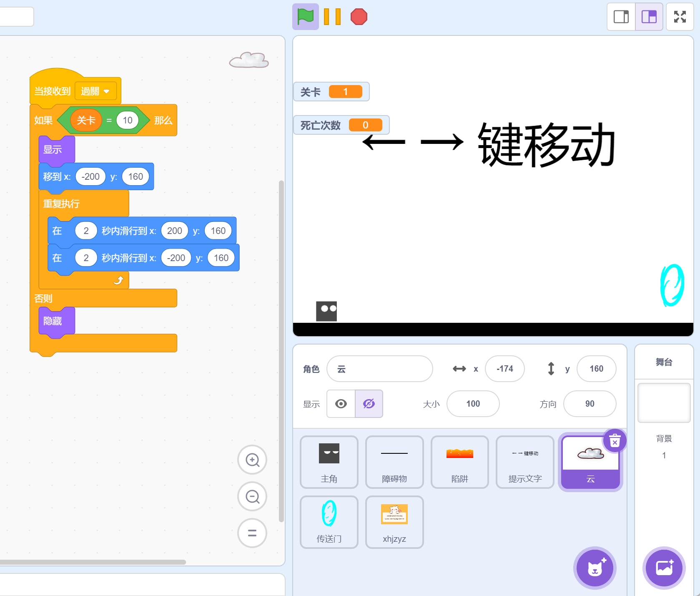Screen dimensions: 700x596
Task: Switch to large stage layout
Action: pyautogui.click(x=649, y=17)
